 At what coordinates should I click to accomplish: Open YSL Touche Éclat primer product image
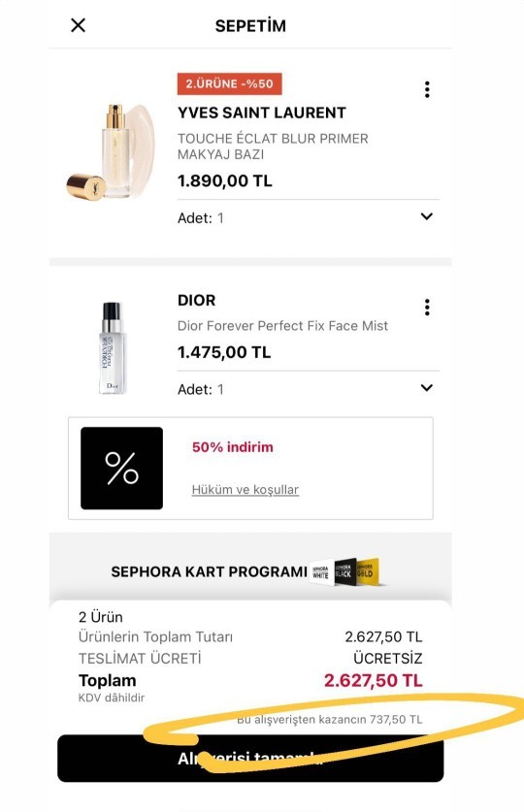[x=111, y=151]
